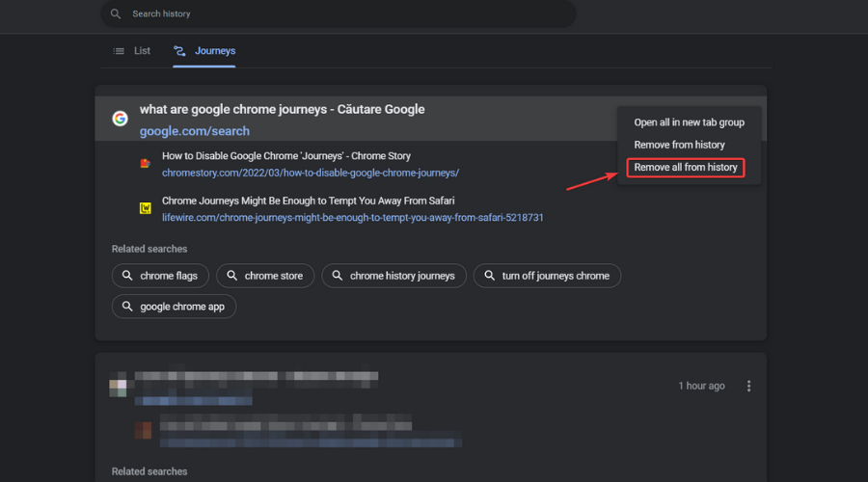Image resolution: width=868 pixels, height=482 pixels.
Task: Open the chromestory.com article link
Action: pyautogui.click(x=311, y=173)
